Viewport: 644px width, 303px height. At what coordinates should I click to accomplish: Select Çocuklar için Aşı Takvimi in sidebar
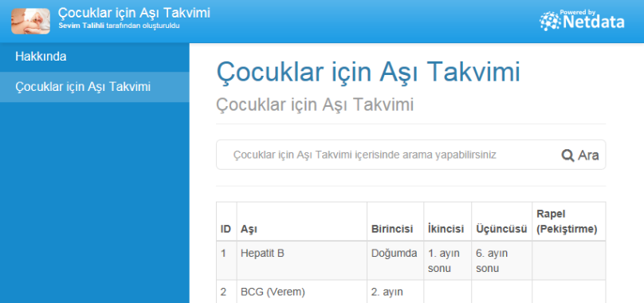95,87
